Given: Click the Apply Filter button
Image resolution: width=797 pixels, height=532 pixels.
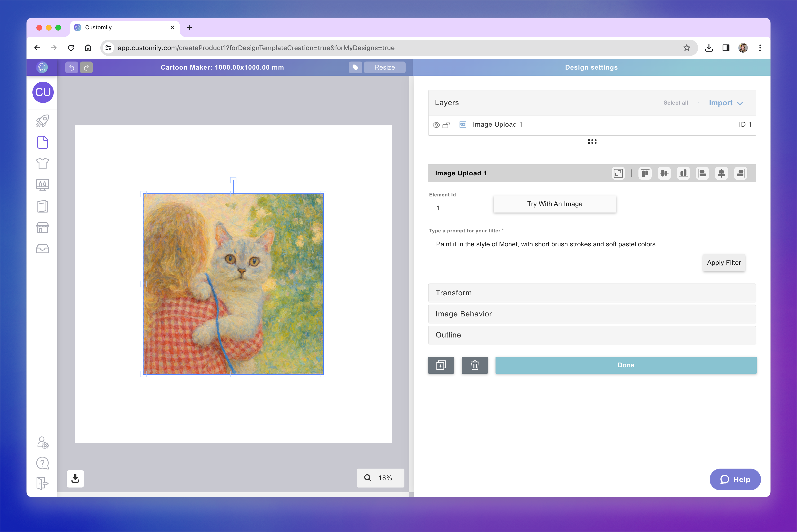Looking at the screenshot, I should (x=724, y=263).
